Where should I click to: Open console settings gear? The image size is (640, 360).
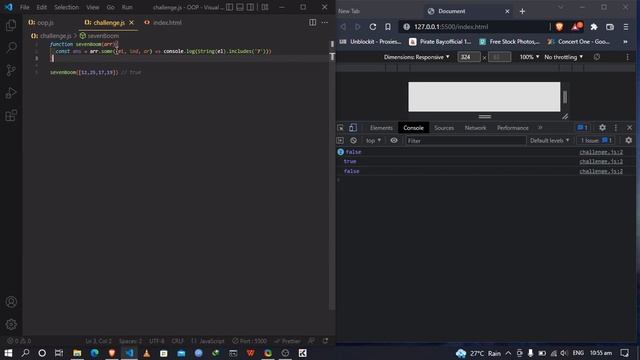629,140
